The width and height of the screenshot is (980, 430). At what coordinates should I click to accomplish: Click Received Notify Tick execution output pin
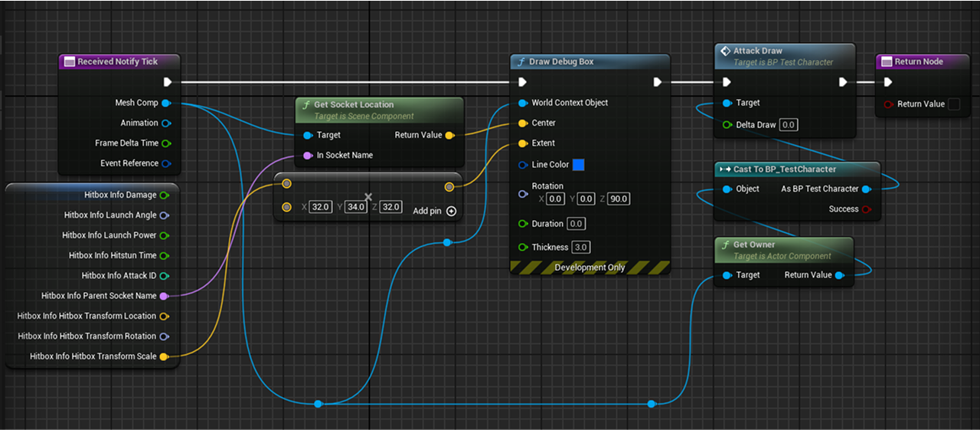[167, 82]
